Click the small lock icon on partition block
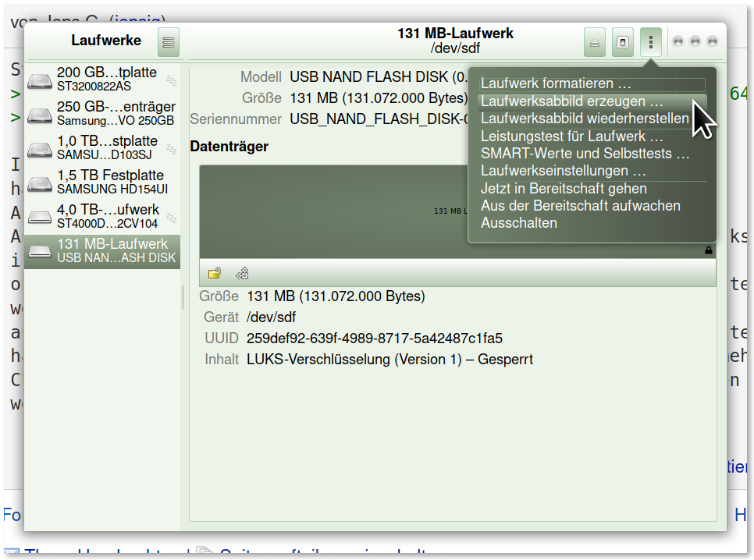754x560 pixels. [708, 250]
